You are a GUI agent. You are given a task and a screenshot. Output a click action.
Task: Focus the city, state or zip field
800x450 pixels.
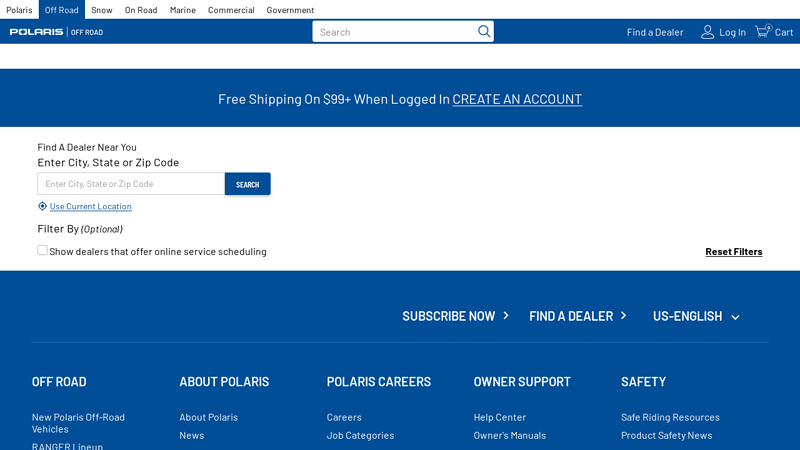(131, 184)
